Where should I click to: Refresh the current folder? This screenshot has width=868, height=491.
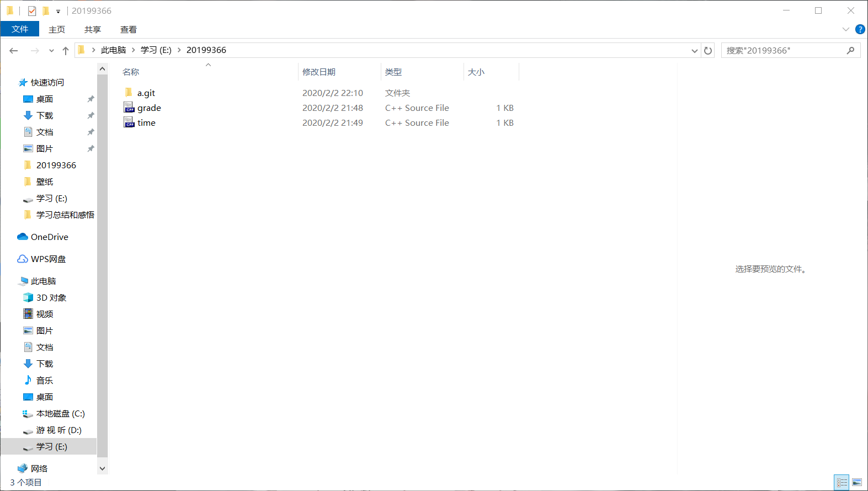pos(708,51)
